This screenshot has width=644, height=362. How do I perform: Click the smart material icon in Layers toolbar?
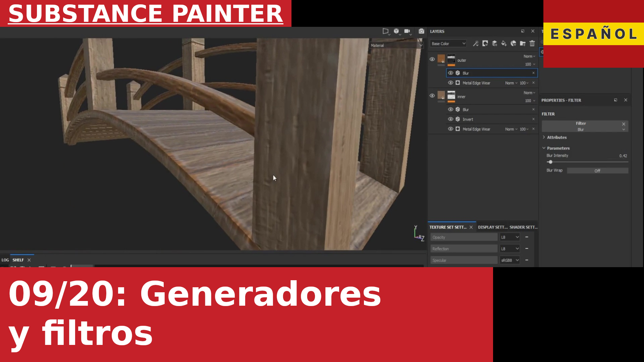[x=513, y=43]
